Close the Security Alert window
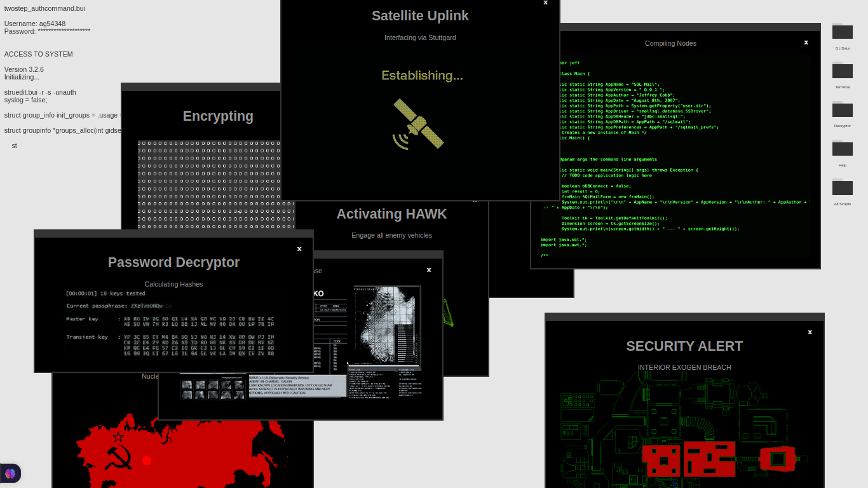The image size is (868, 488). pos(810,332)
